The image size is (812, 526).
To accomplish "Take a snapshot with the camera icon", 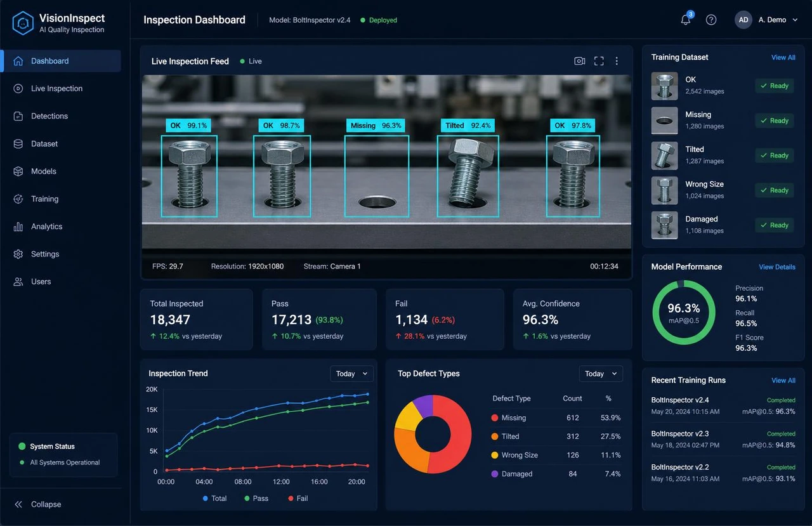I will pyautogui.click(x=579, y=61).
